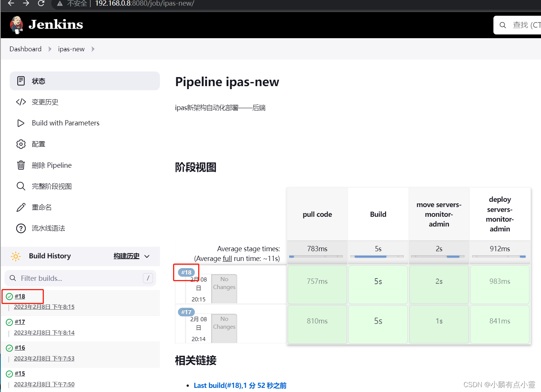Image resolution: width=541 pixels, height=392 pixels.
Task: Go to Dashboard breadcrumb
Action: (25, 49)
